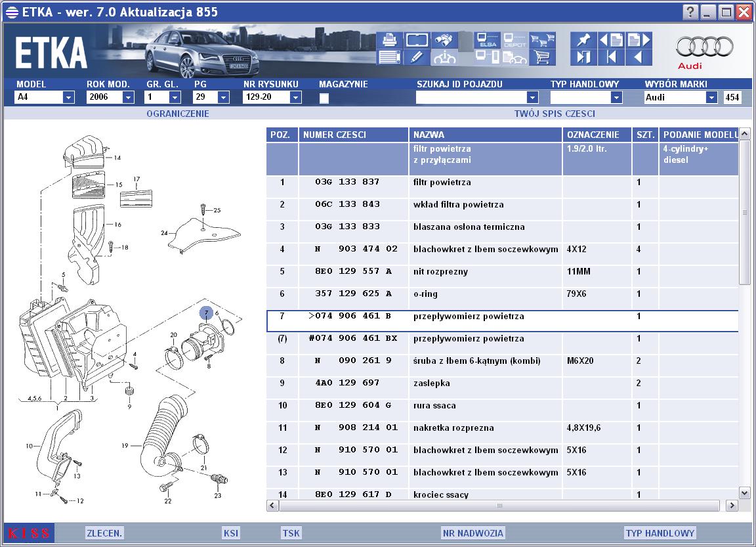This screenshot has width=756, height=547.
Task: Click the NAZWA column header
Action: point(486,135)
